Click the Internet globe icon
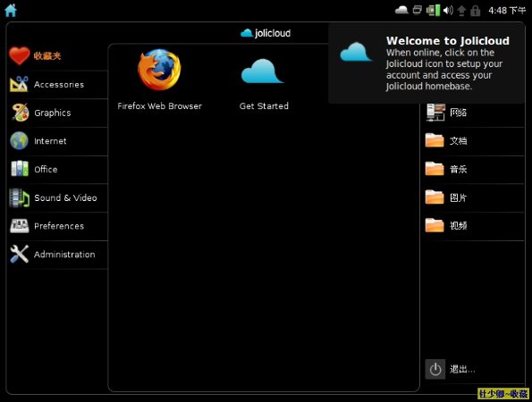Viewport: 532px width, 402px height. coord(19,140)
